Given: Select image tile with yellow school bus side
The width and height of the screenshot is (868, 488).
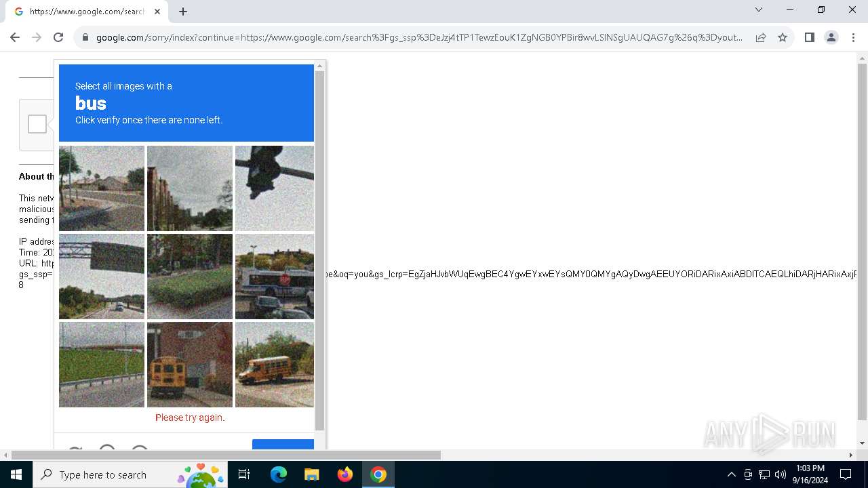Looking at the screenshot, I should (x=275, y=365).
